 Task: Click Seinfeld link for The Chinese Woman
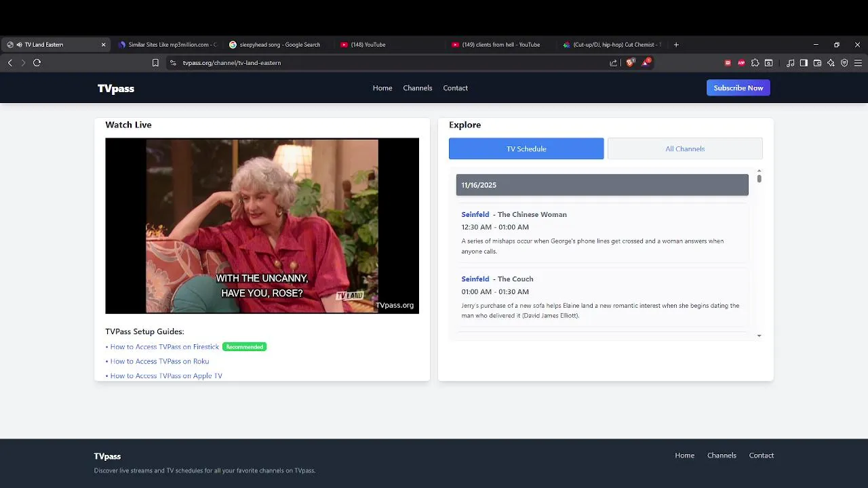point(475,214)
